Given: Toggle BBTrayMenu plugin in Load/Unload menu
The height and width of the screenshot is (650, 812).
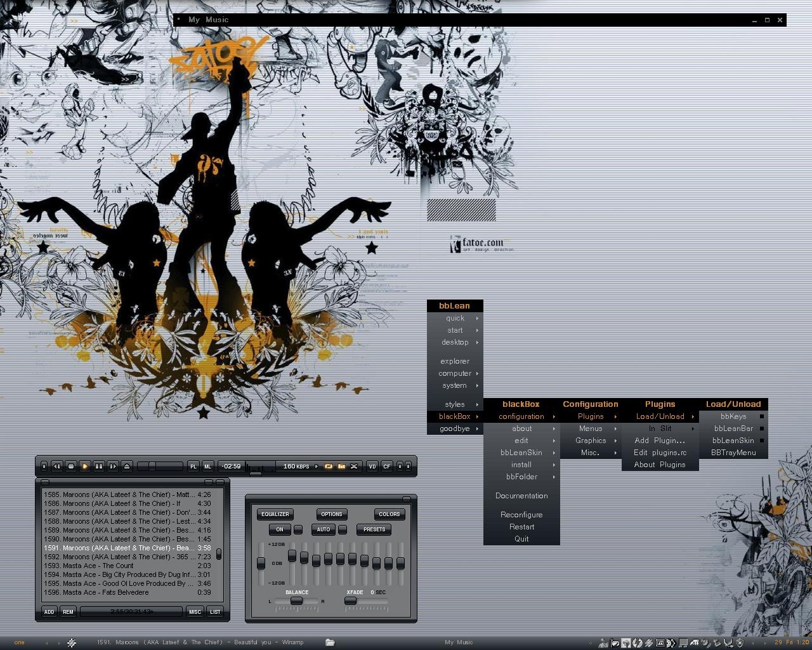Looking at the screenshot, I should click(733, 453).
